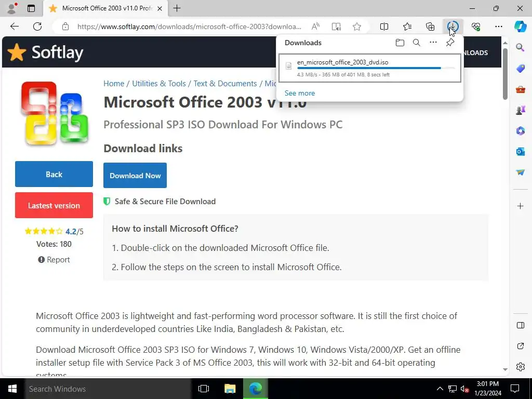Open Immersive Reader icon
532x399 pixels.
(x=336, y=26)
